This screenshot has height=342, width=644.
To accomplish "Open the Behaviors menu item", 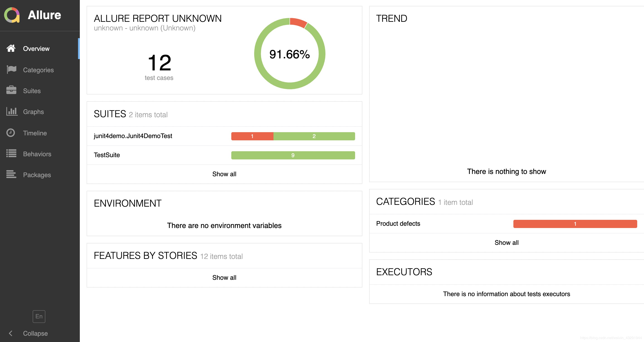I will [x=37, y=154].
